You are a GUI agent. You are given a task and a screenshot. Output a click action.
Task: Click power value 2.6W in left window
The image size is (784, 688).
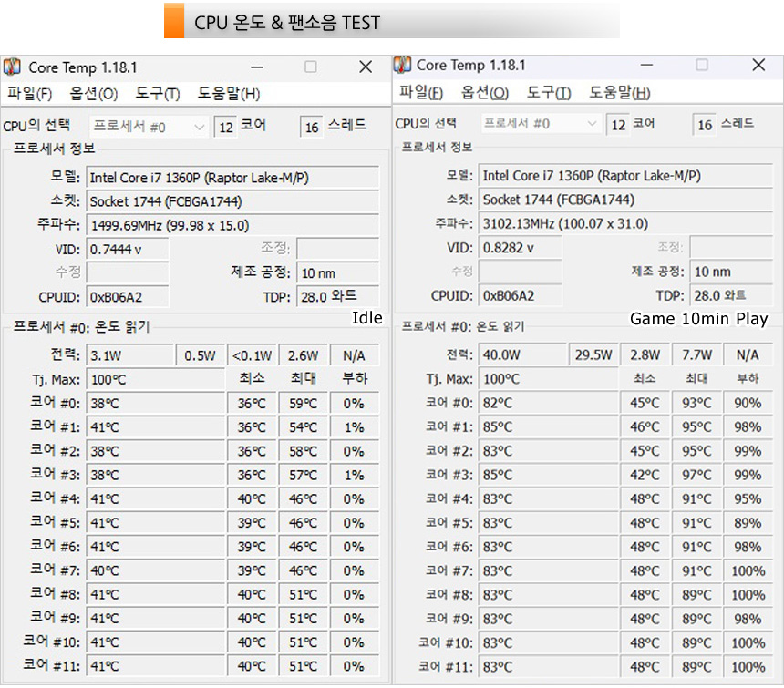tap(304, 355)
